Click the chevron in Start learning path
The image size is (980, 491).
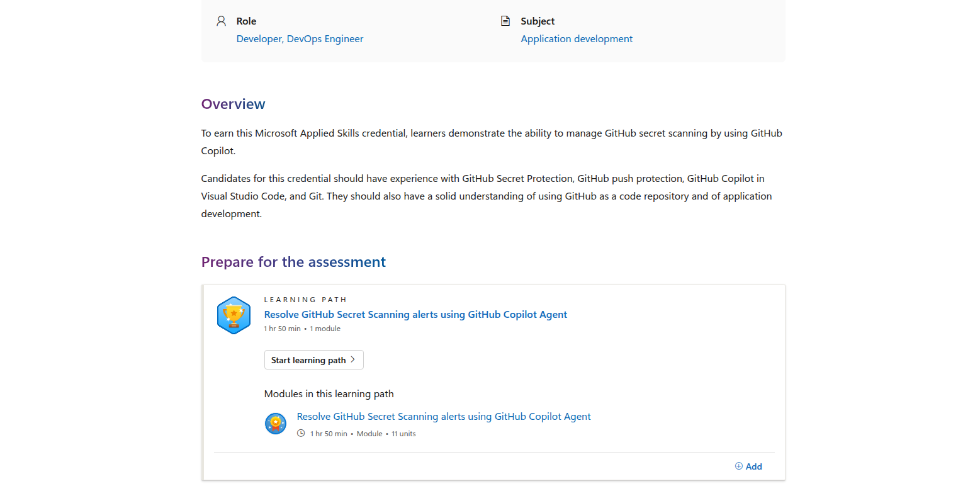click(353, 360)
